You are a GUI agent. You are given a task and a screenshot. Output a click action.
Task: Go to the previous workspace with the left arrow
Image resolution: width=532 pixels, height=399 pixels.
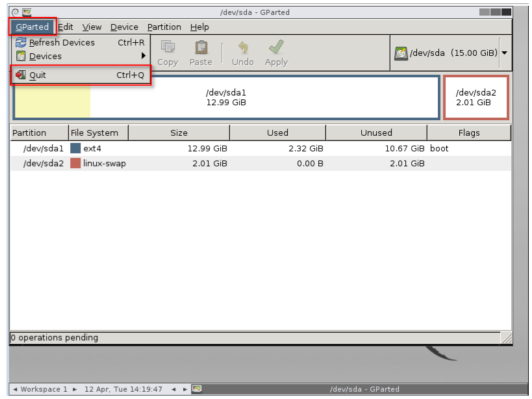[x=15, y=389]
